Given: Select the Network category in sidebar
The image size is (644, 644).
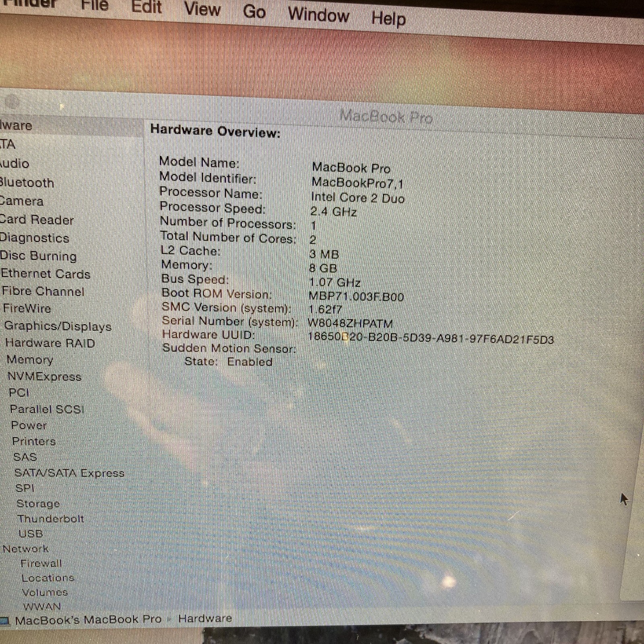Looking at the screenshot, I should [26, 549].
